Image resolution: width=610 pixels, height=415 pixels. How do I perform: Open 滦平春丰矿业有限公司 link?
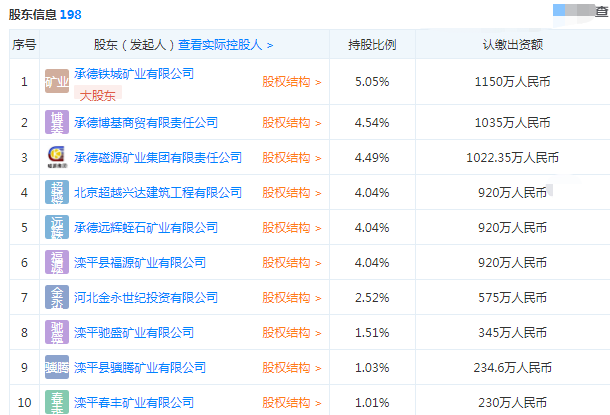pyautogui.click(x=134, y=403)
